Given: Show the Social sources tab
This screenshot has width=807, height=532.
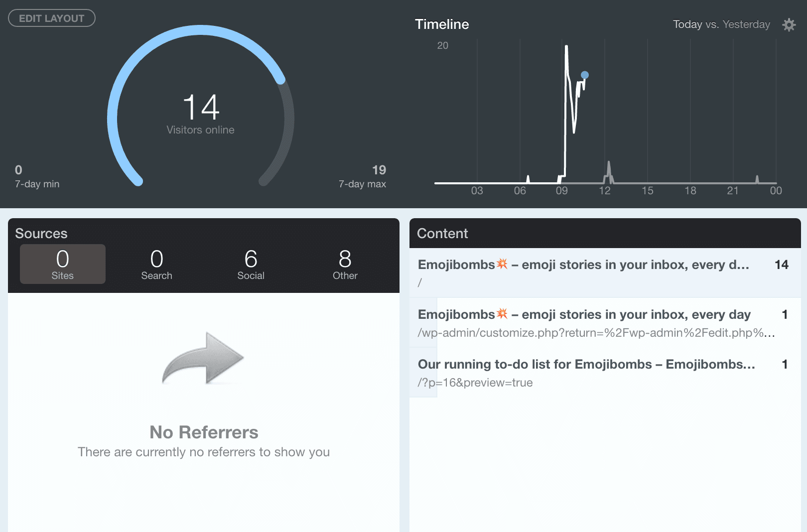Looking at the screenshot, I should (251, 264).
